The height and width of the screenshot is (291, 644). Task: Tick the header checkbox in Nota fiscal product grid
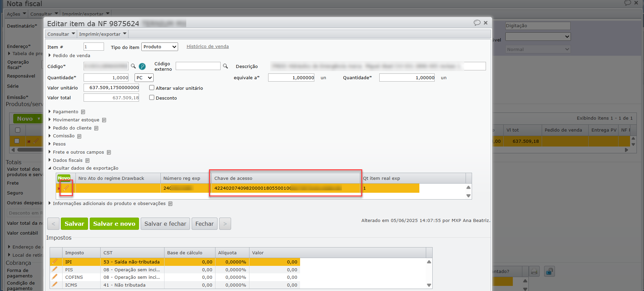pyautogui.click(x=18, y=130)
